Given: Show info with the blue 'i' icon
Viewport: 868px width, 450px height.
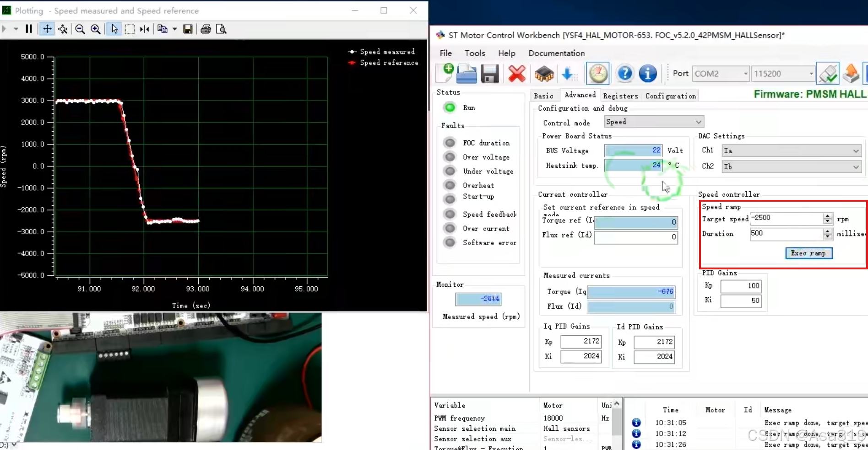Looking at the screenshot, I should pyautogui.click(x=648, y=74).
